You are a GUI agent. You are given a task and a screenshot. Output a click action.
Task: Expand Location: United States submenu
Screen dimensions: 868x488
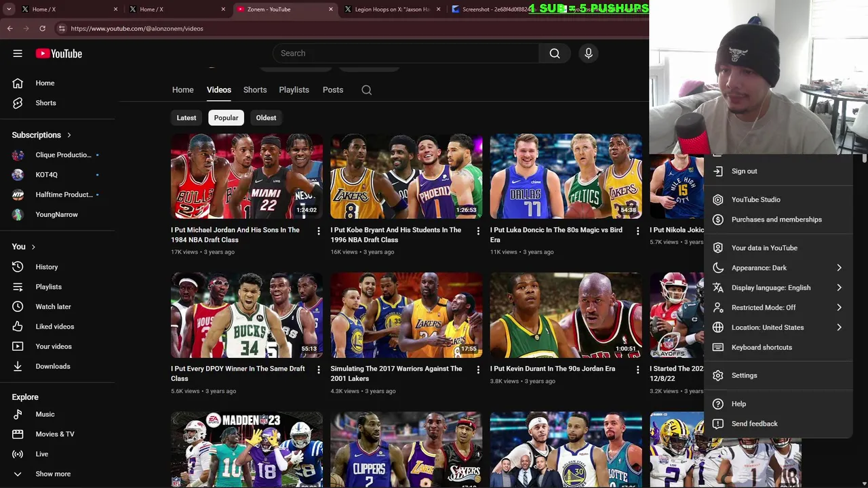(x=777, y=327)
